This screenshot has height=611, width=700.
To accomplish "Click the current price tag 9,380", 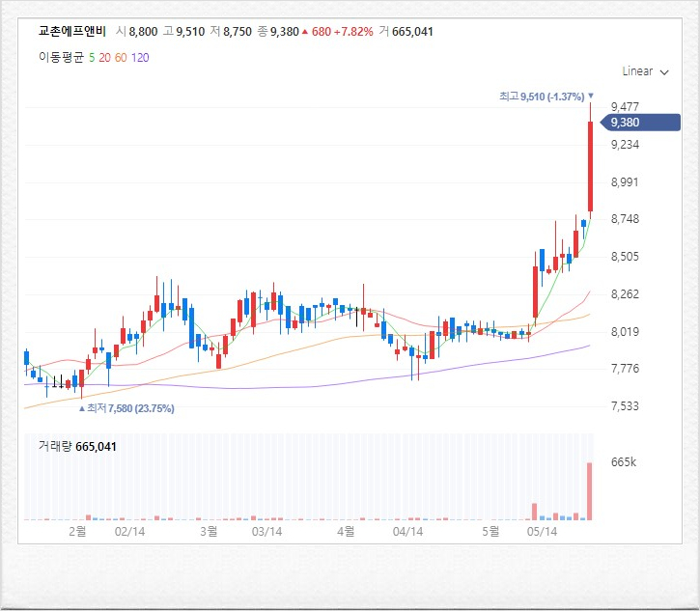I will pos(641,123).
